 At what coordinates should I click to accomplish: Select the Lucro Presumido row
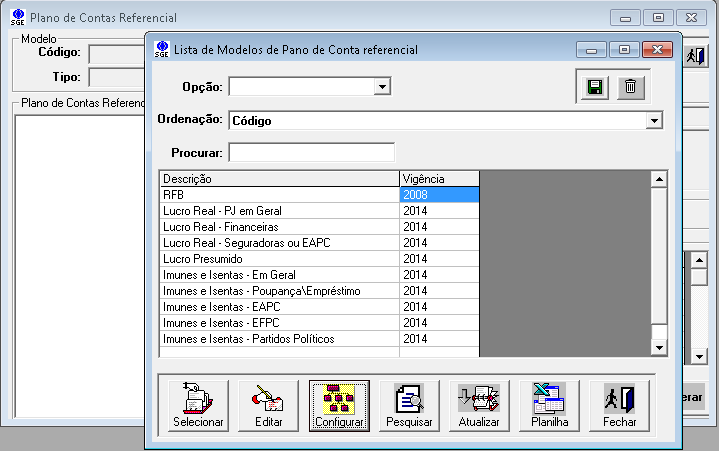(279, 259)
